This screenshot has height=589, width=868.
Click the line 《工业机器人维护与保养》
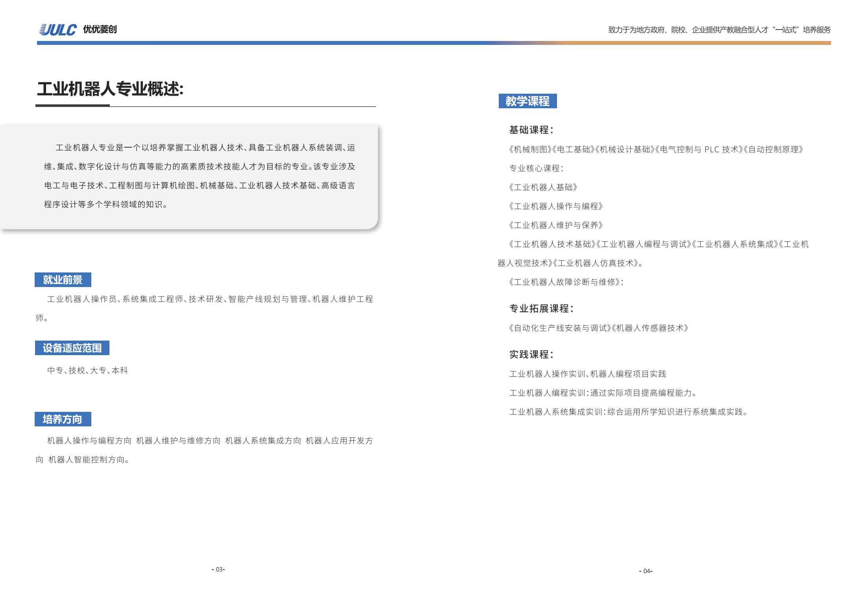point(556,225)
